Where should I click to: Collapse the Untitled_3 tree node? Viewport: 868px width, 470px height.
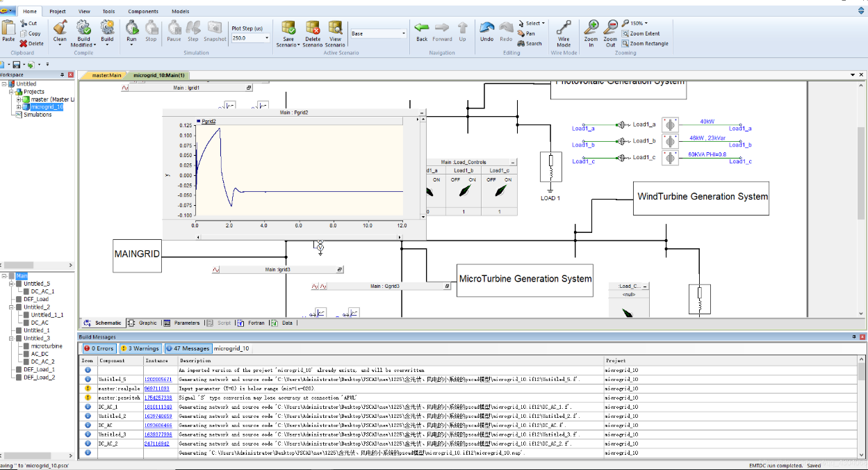(x=11, y=338)
